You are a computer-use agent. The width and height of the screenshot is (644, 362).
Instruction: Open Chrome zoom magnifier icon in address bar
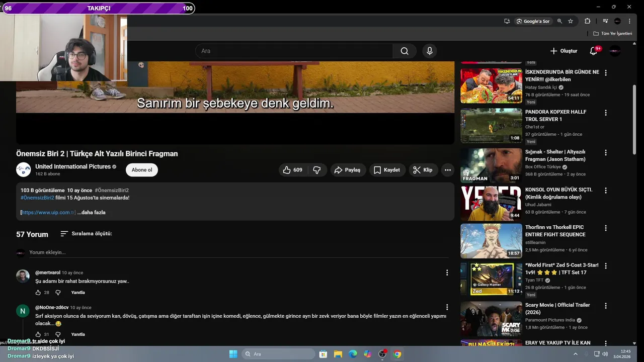pos(559,21)
